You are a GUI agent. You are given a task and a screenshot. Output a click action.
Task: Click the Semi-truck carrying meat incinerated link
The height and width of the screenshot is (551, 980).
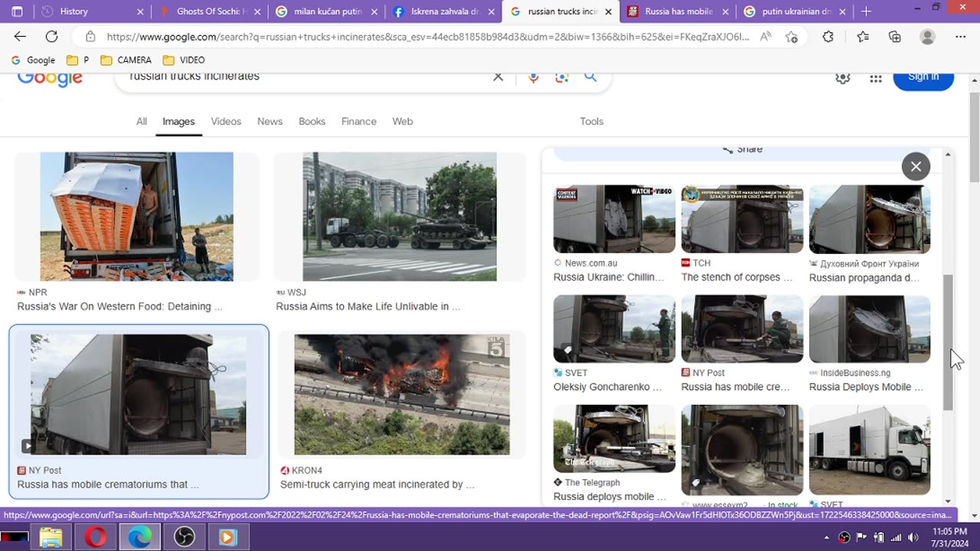377,484
